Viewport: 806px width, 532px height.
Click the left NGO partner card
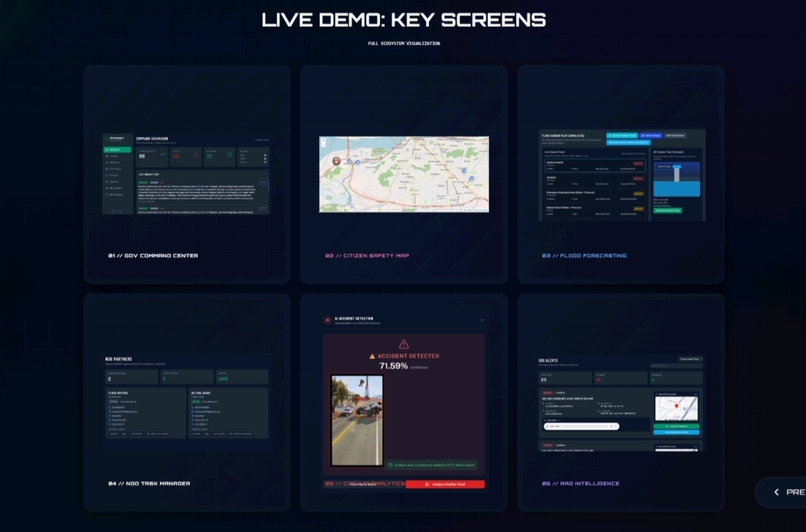145,413
